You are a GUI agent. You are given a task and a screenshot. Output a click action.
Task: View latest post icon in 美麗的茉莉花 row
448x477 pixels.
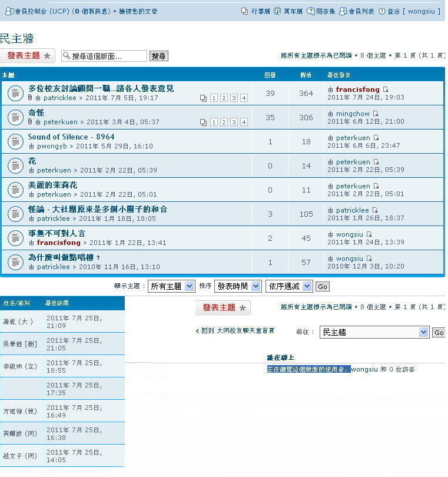(x=376, y=186)
